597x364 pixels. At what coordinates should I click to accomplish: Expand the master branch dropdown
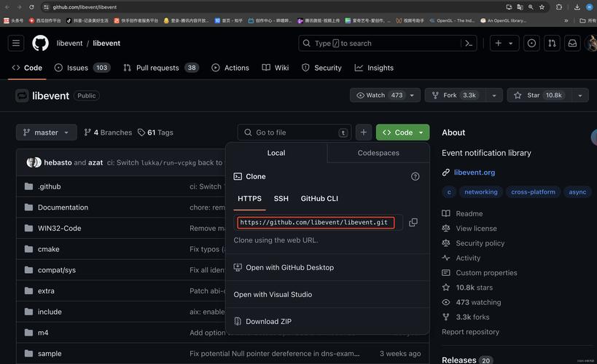[x=46, y=132]
